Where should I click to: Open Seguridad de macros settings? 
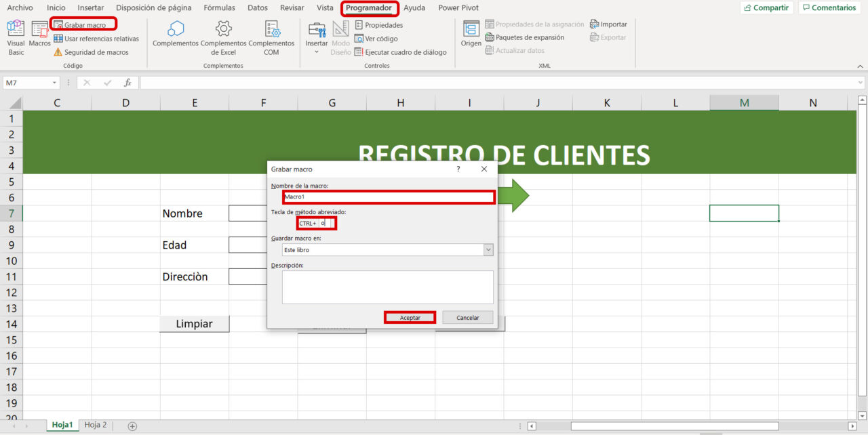97,51
